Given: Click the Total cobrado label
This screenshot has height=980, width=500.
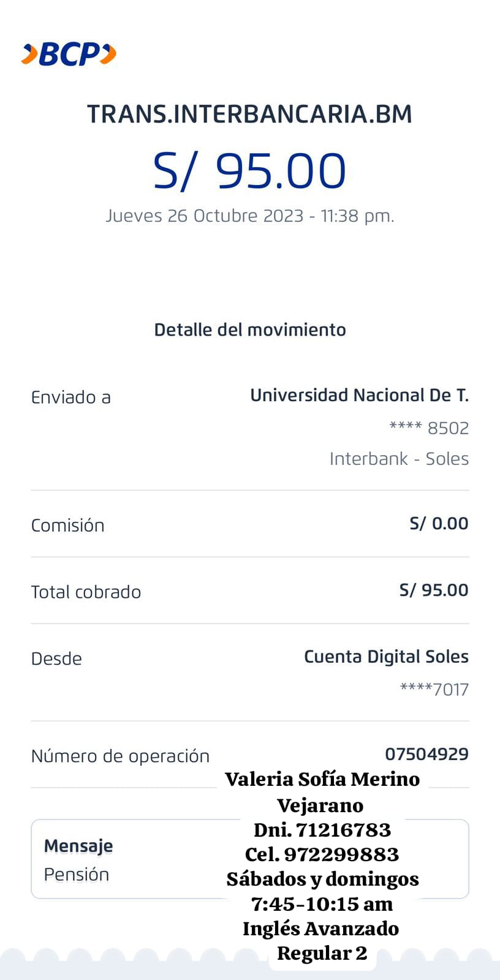Looking at the screenshot, I should click(x=86, y=592).
